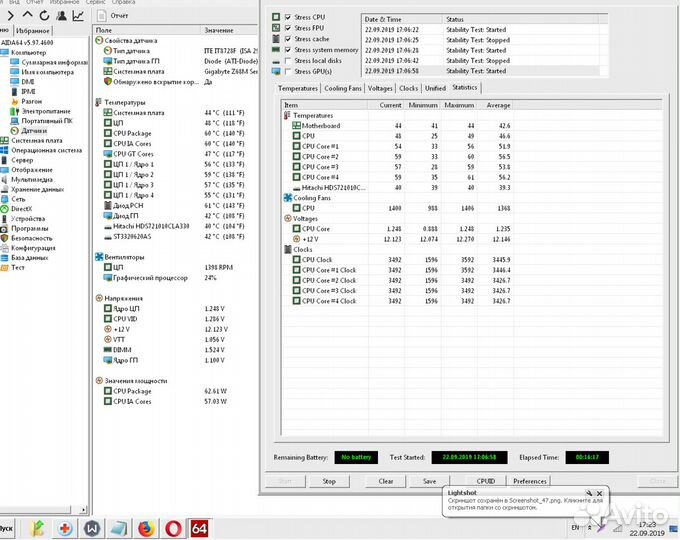Select the log row dated 22.09.2019 17:06:22
The image size is (680, 540).
tap(481, 30)
